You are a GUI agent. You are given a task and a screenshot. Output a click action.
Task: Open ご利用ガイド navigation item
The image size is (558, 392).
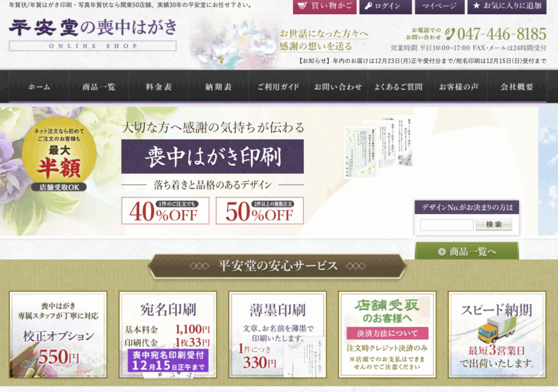(x=278, y=87)
